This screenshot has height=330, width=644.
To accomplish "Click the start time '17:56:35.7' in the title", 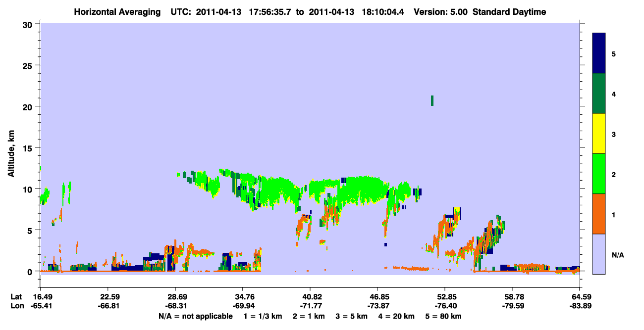I will pos(269,12).
